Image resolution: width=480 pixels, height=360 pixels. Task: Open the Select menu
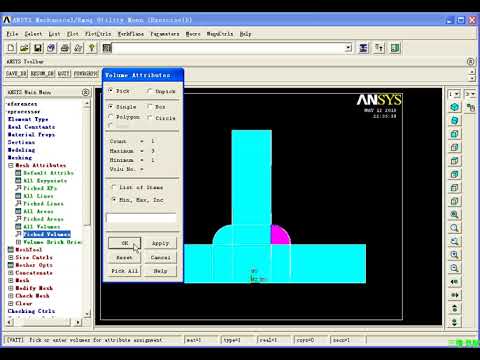tap(33, 34)
